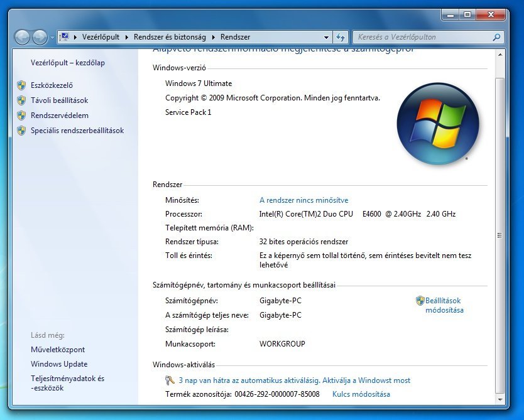
Task: Click the Back navigation arrow button
Action: coord(23,37)
